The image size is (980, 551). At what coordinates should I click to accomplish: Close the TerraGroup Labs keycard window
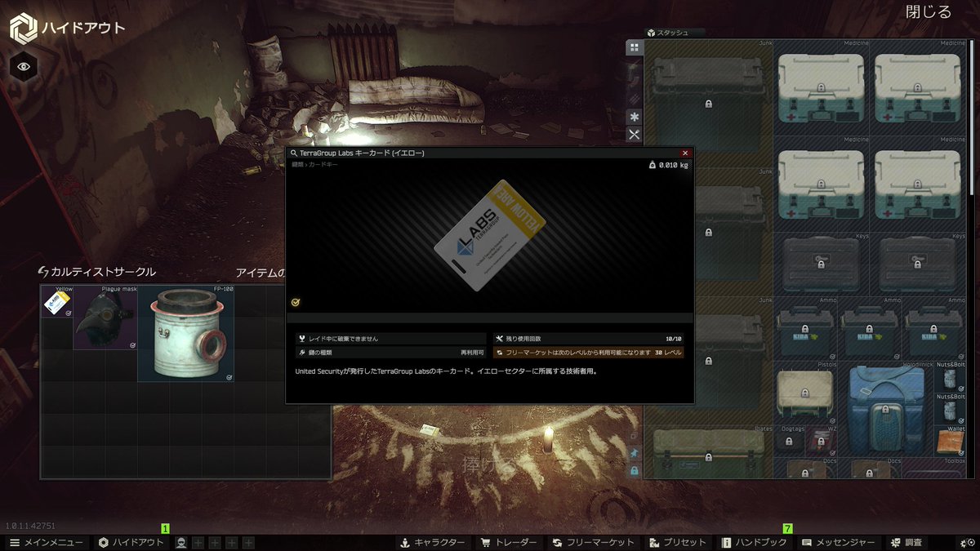pos(685,153)
